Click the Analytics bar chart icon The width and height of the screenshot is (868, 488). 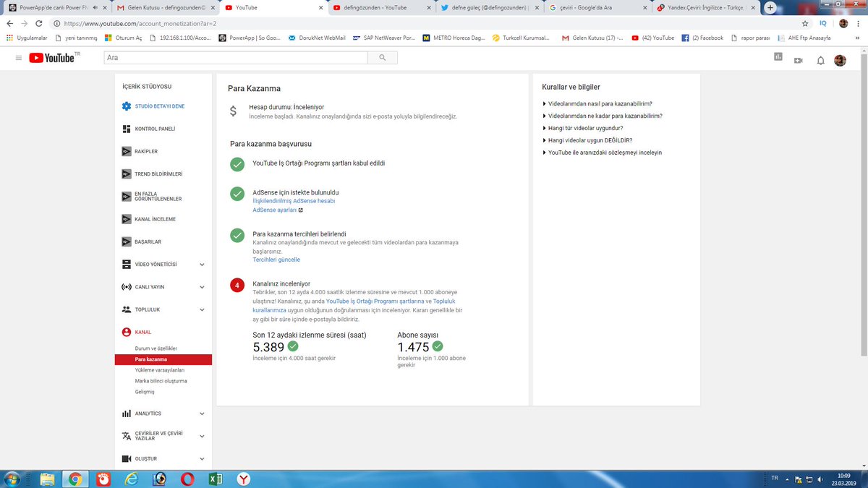127,414
